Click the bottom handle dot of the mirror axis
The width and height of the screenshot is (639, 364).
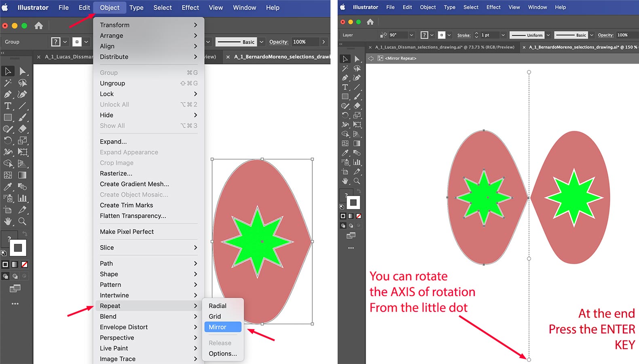pyautogui.click(x=529, y=359)
